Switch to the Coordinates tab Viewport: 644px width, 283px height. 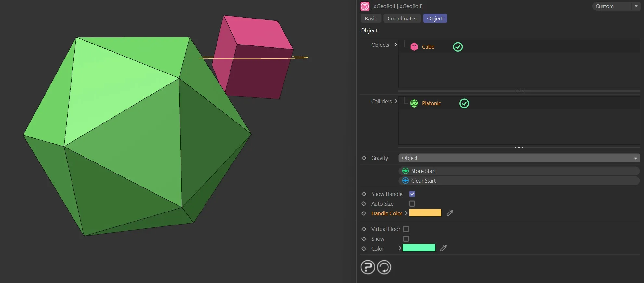402,19
